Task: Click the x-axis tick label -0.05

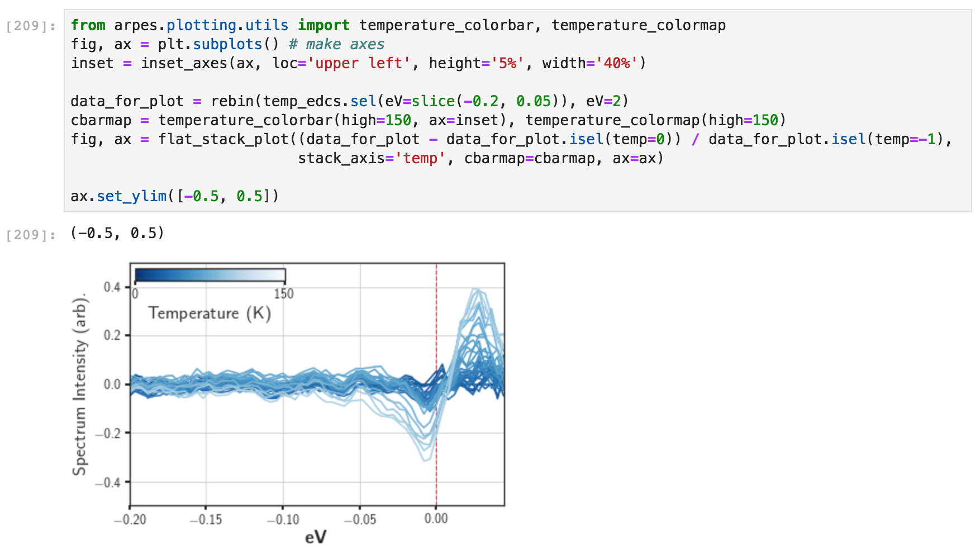Action: pos(360,520)
